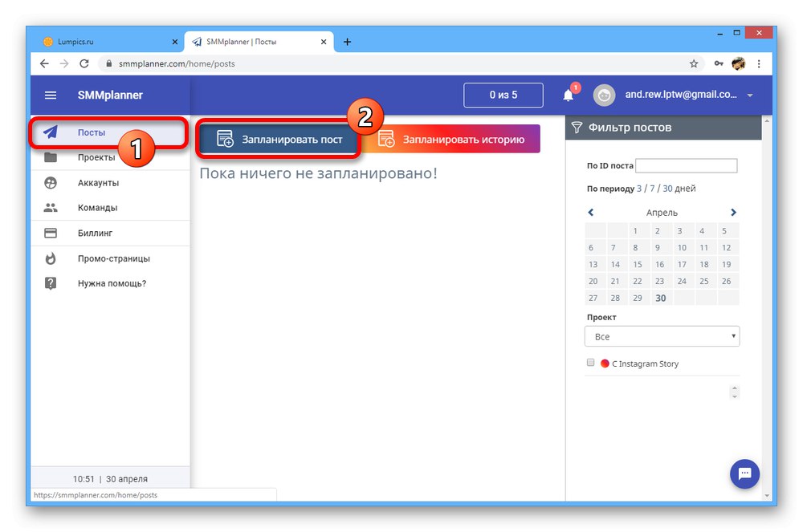Click the page vertical scrollbar
This screenshot has width=803, height=532.
tap(767, 308)
